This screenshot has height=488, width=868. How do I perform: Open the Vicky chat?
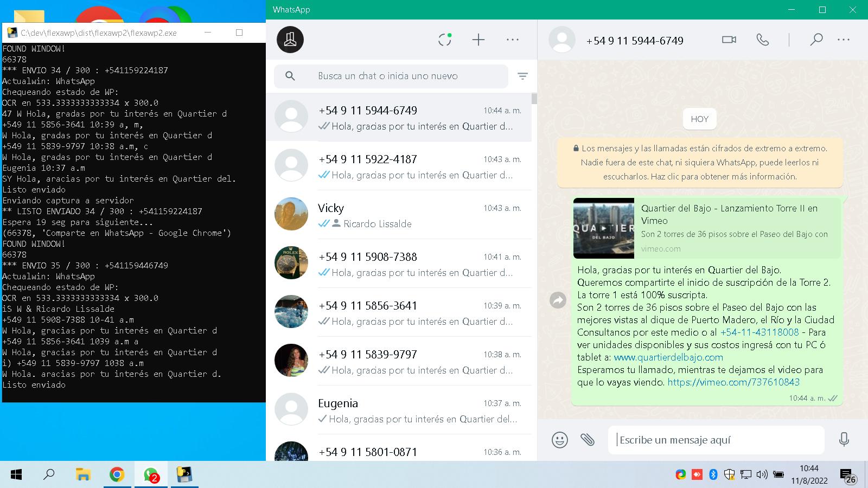[x=399, y=215]
